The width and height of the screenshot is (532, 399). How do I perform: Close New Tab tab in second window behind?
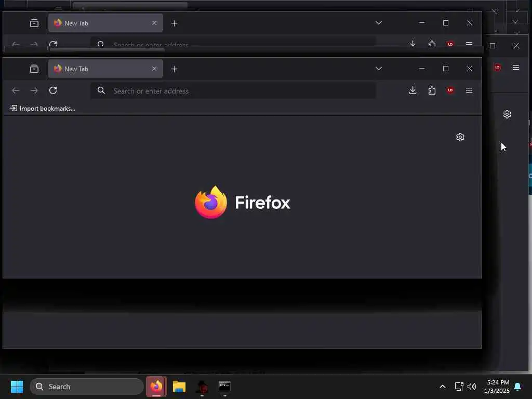(154, 23)
